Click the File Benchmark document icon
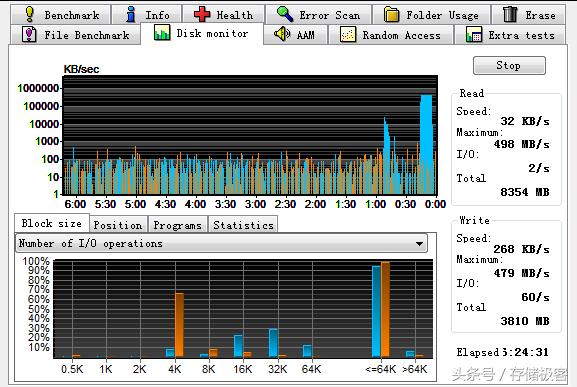Viewport: 577px width, 387px height. [x=29, y=35]
